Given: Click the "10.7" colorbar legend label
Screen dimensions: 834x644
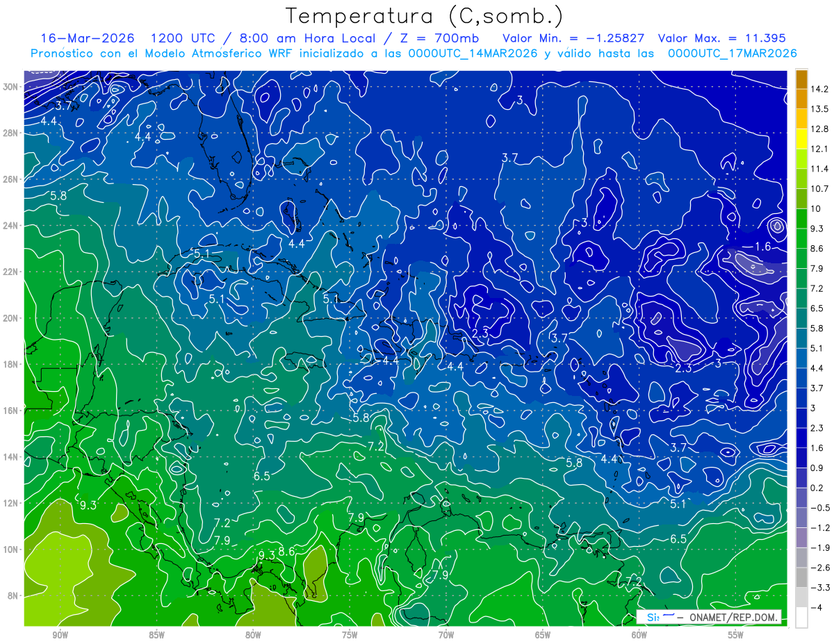Looking at the screenshot, I should tap(820, 189).
